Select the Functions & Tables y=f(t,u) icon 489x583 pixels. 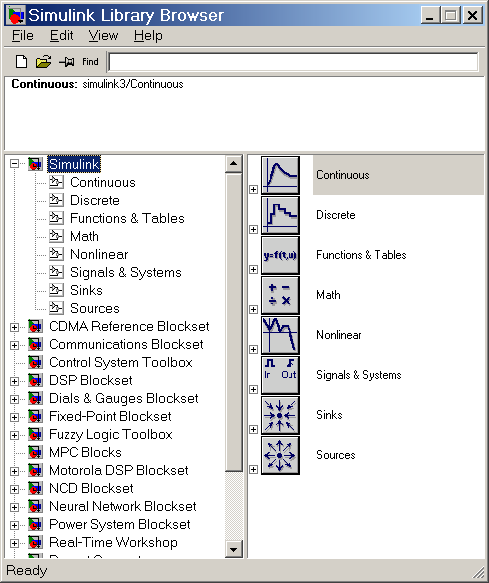[280, 255]
